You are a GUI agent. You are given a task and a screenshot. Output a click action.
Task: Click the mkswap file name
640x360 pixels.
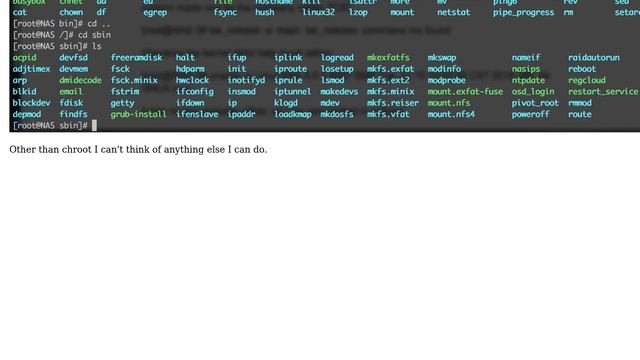tap(442, 58)
